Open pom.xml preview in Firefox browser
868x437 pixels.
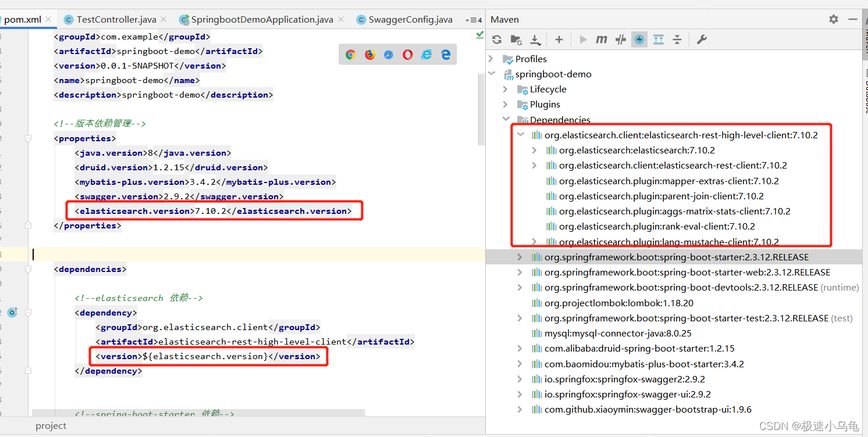(x=370, y=55)
